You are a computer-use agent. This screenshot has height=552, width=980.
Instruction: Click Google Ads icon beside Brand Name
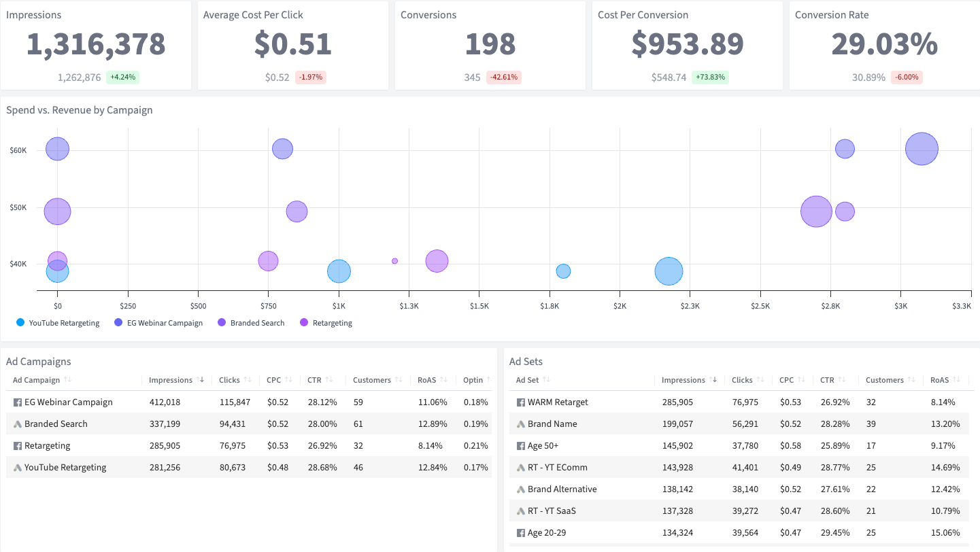[x=521, y=424]
